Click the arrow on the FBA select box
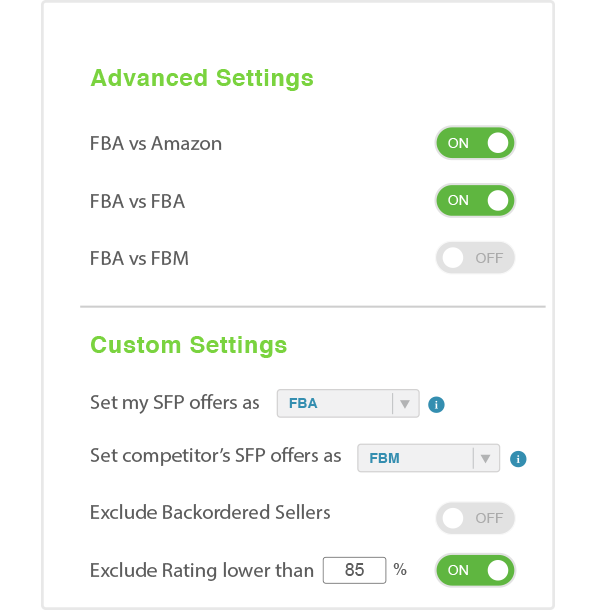 coord(404,404)
